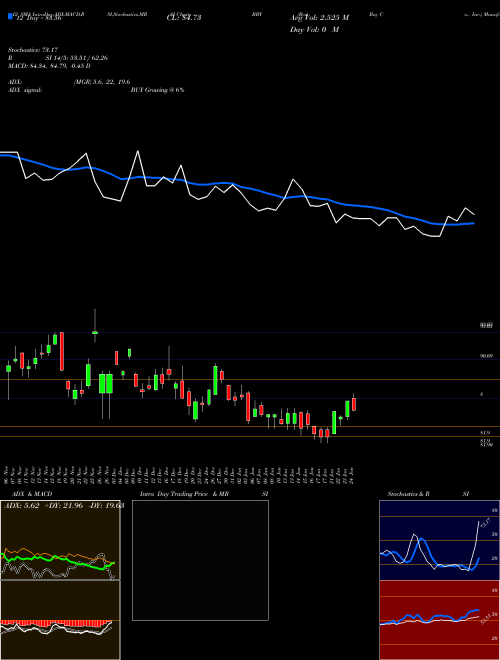Click the Stochastics & RSI panel title
This screenshot has height=660, width=500.
point(428,494)
